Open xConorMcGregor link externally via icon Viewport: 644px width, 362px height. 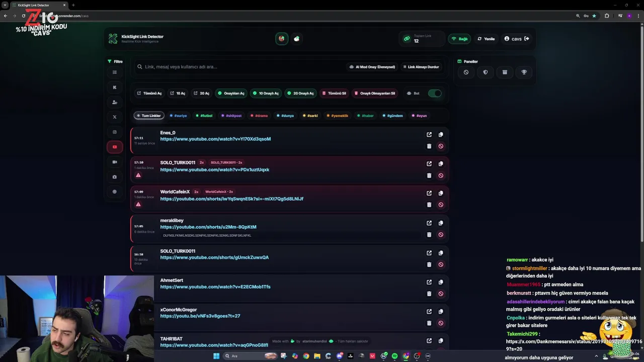click(429, 312)
